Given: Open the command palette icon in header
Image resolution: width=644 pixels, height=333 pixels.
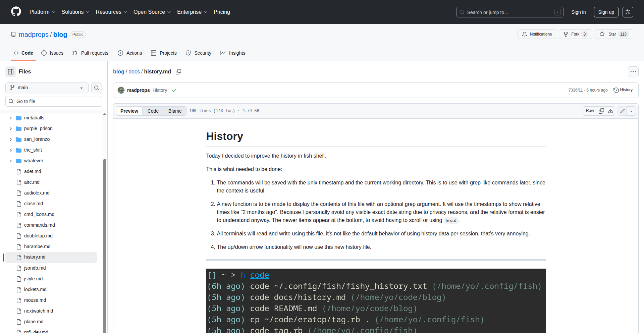Looking at the screenshot, I should click(x=628, y=12).
